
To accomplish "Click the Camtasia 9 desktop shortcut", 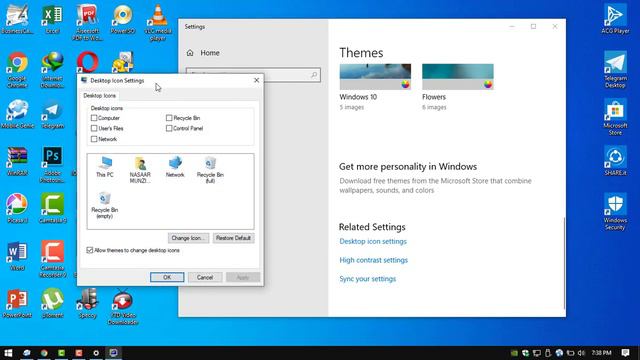I will pyautogui.click(x=52, y=209).
